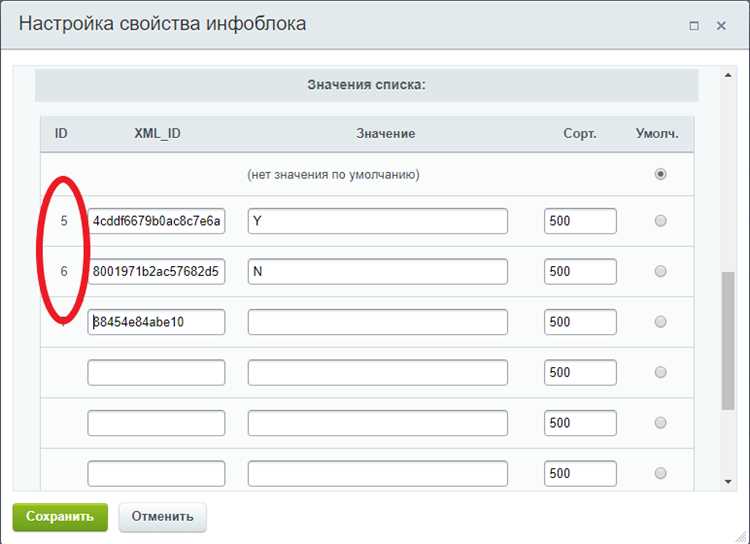Click the ID number 5

(64, 221)
